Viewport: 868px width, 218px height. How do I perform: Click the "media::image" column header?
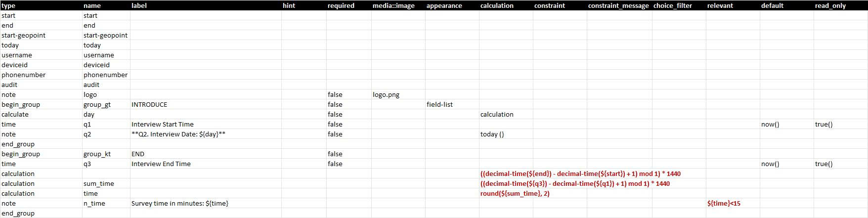coord(393,5)
